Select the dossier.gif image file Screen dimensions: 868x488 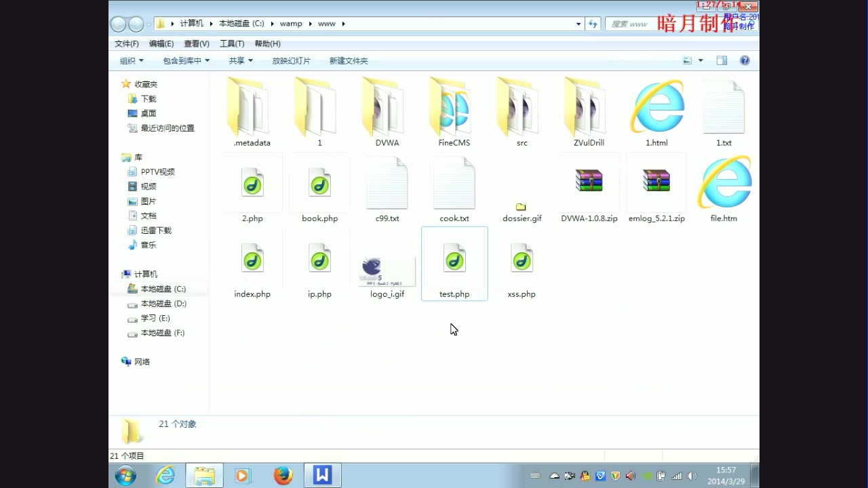(x=521, y=211)
